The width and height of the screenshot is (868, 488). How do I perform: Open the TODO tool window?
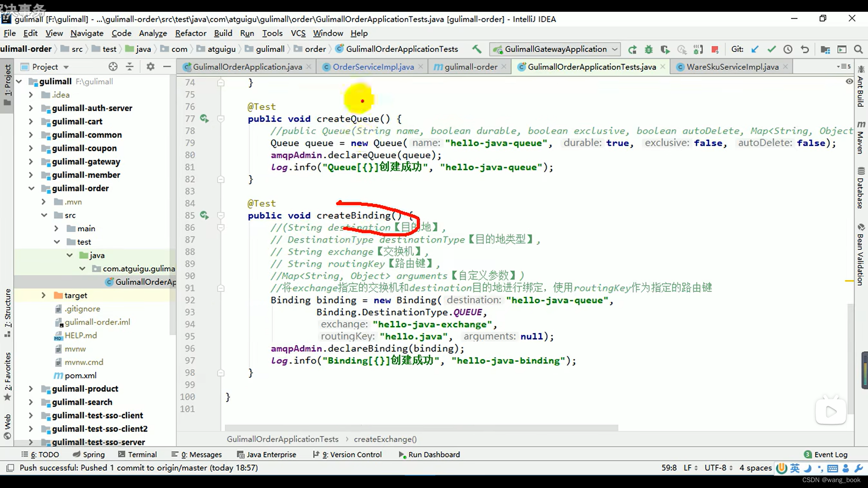click(40, 455)
